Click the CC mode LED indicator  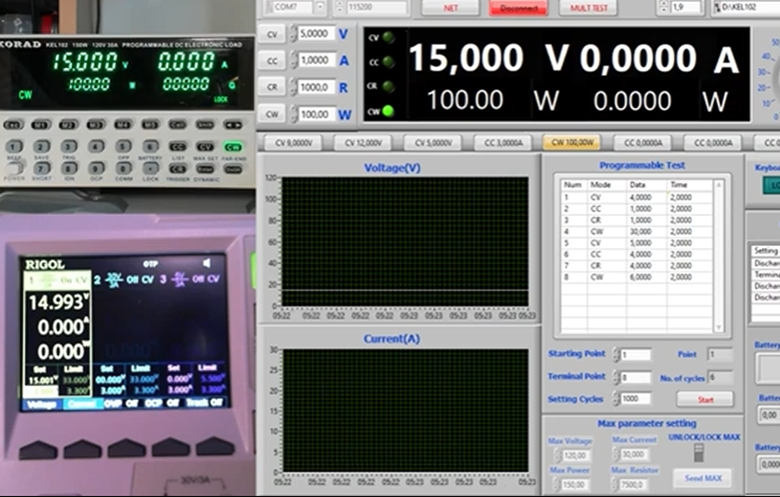click(x=387, y=61)
